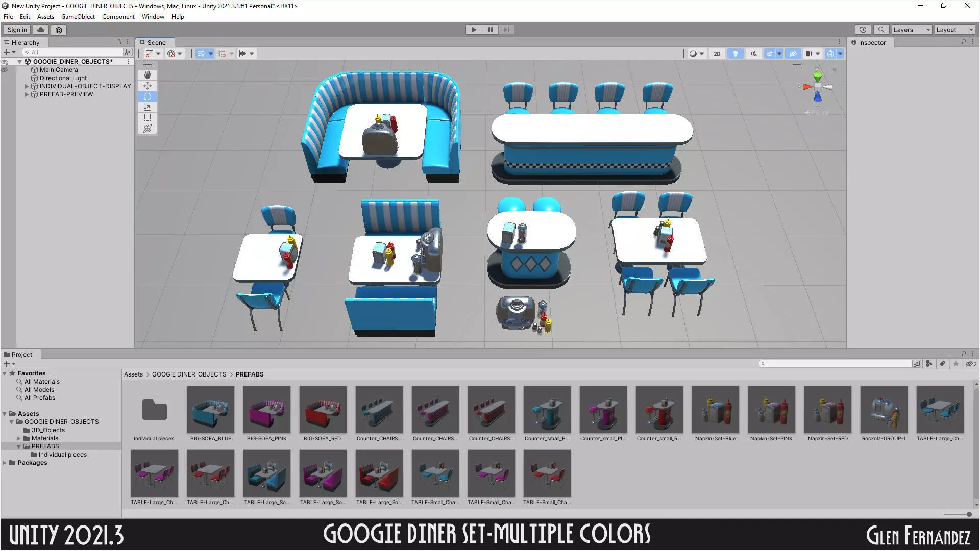Toggle scene gizmos display
980x551 pixels.
coord(830,54)
